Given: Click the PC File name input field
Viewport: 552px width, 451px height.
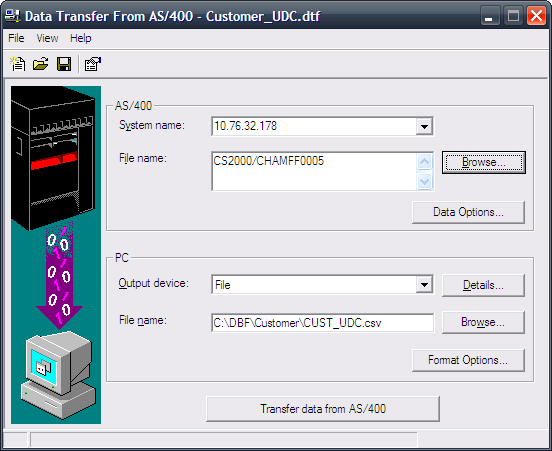Looking at the screenshot, I should tap(322, 323).
